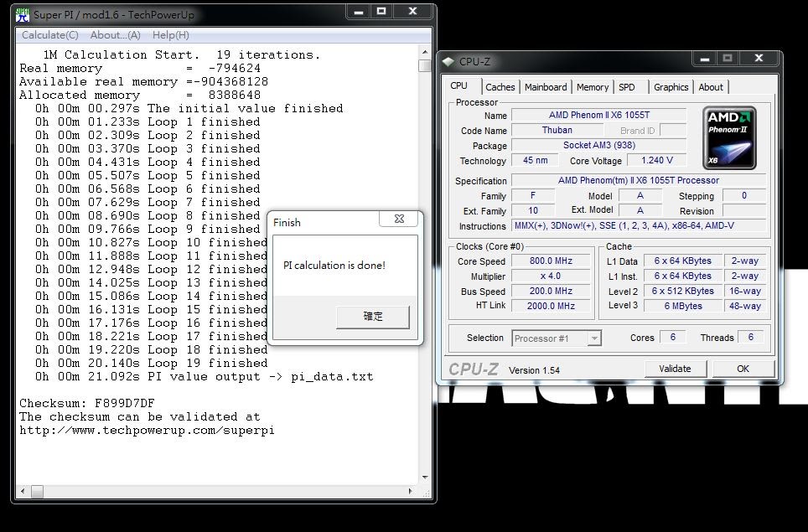Minimize the CPU-Z window
Viewport: 808px width, 532px height.
point(705,59)
